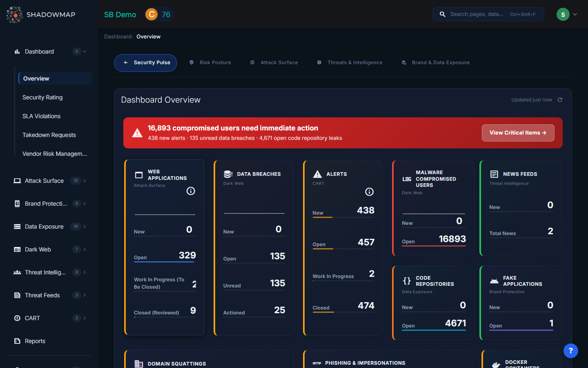The width and height of the screenshot is (588, 368).
Task: Expand the Attack Surface sidebar section
Action: [85, 180]
